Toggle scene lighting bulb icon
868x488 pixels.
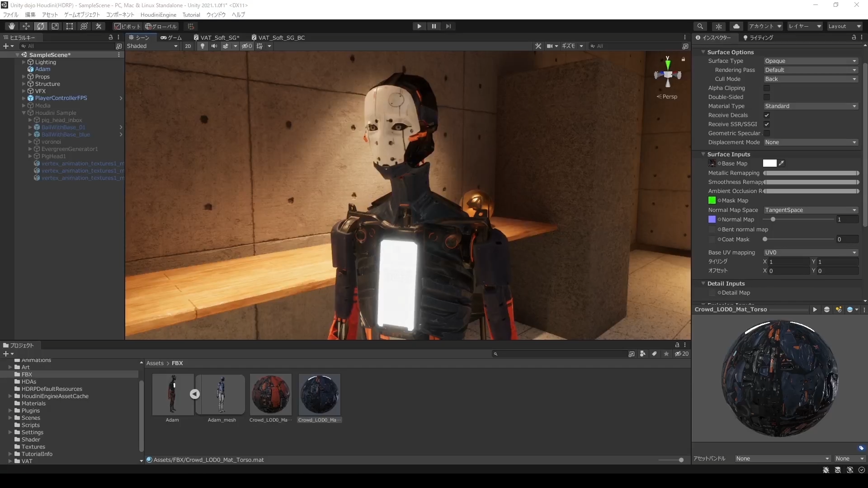pos(203,46)
